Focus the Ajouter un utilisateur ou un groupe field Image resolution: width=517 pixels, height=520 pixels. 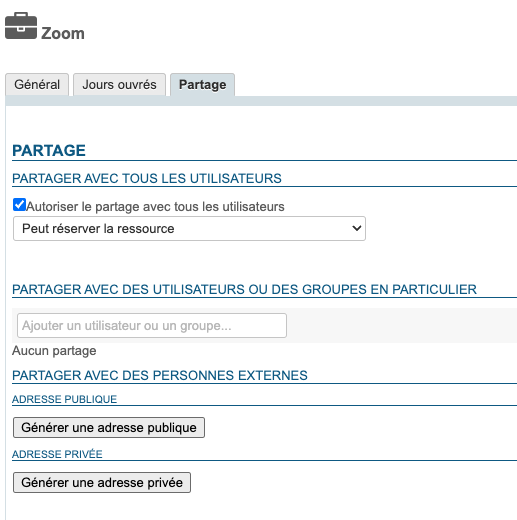(x=152, y=325)
